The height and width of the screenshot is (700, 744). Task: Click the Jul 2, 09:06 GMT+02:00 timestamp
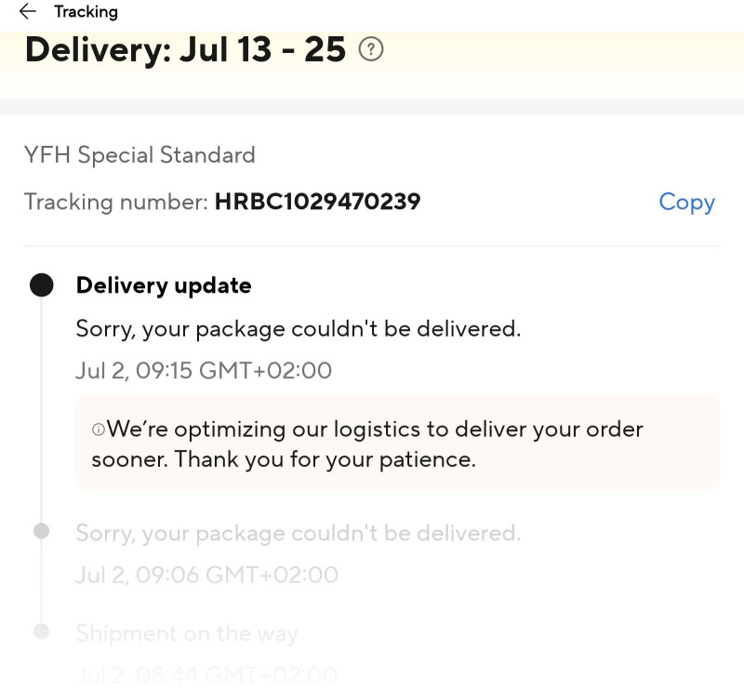[206, 575]
